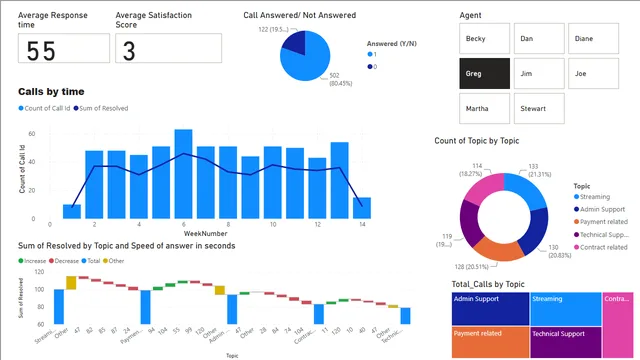Click the Answered legend entry 1

click(372, 54)
